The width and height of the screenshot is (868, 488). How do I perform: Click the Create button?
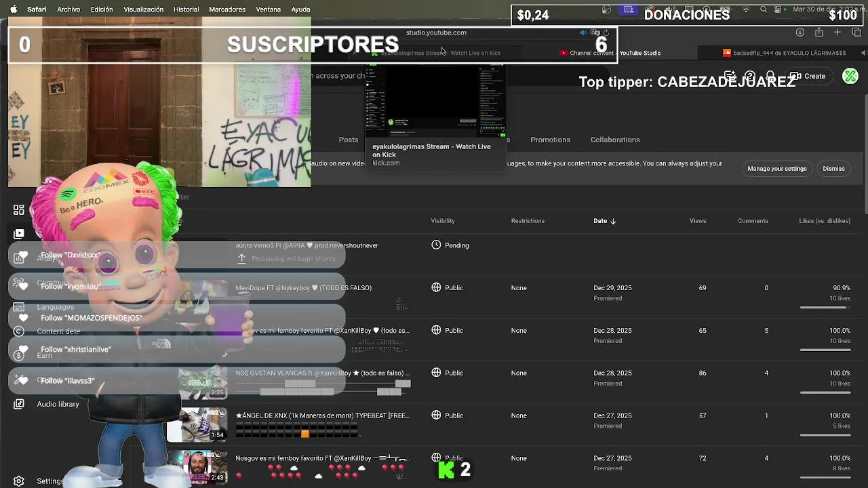point(808,76)
